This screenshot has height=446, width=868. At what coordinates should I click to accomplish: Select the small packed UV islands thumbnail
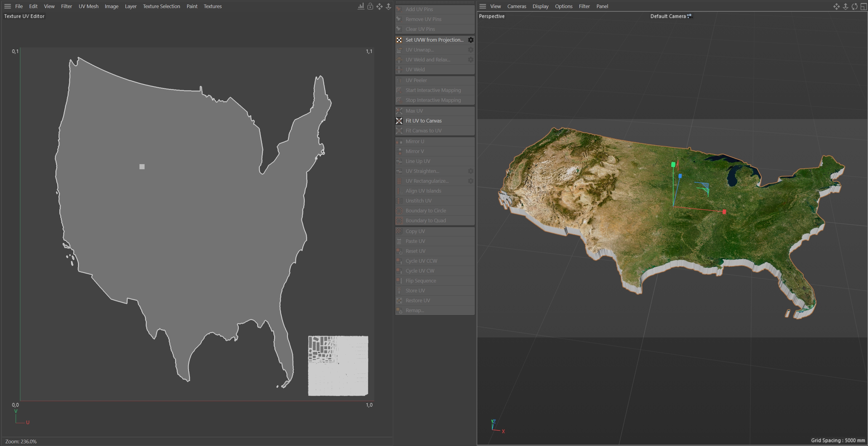[338, 365]
